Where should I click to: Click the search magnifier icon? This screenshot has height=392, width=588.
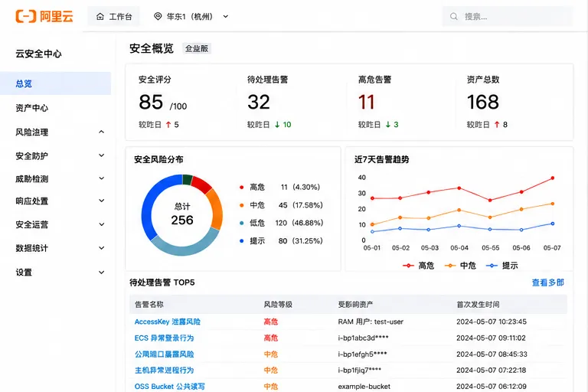pyautogui.click(x=454, y=17)
